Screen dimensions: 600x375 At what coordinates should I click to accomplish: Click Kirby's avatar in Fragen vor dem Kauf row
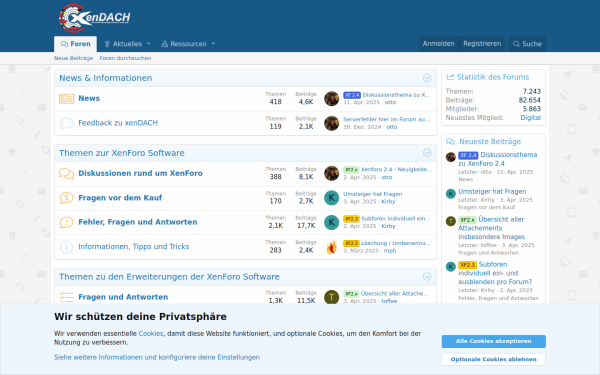click(x=331, y=198)
